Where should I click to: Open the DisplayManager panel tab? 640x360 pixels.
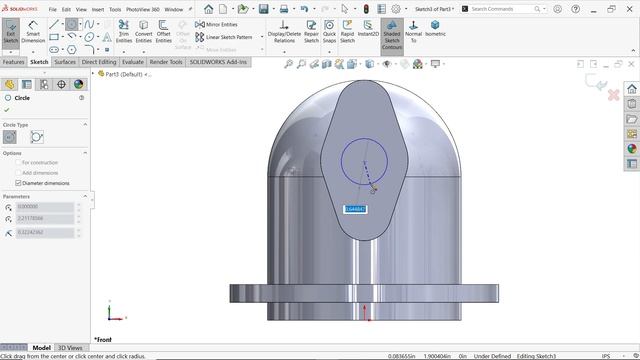point(78,84)
